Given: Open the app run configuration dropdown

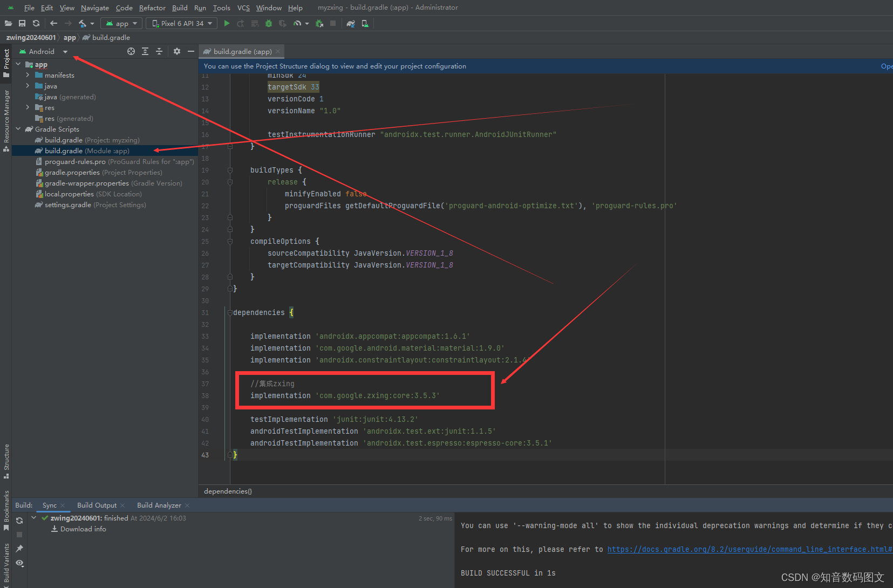Looking at the screenshot, I should (121, 23).
